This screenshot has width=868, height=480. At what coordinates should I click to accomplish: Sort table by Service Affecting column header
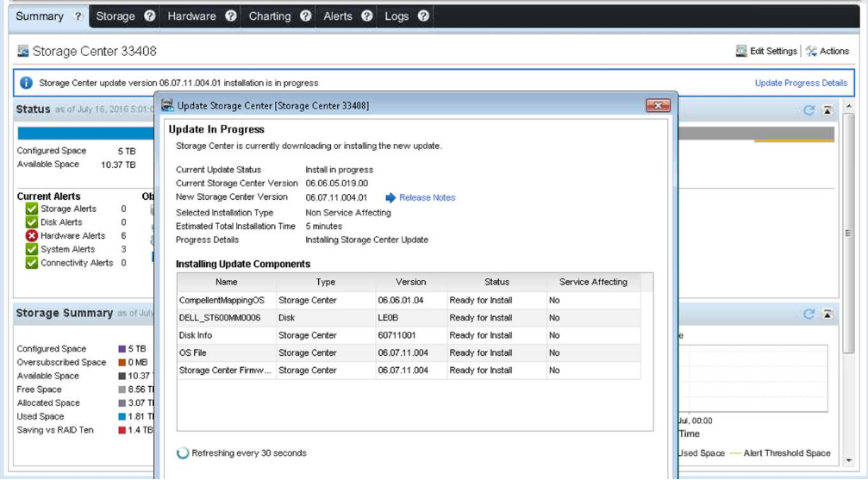tap(593, 282)
